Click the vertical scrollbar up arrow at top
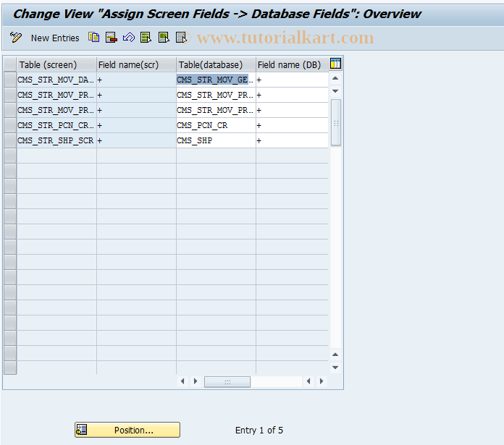Screen dimensions: 504x445 (x=335, y=78)
